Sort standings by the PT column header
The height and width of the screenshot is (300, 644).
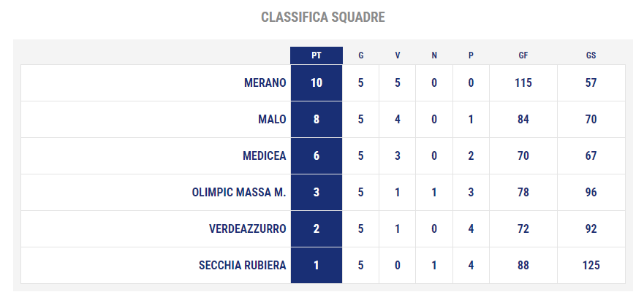pos(317,55)
